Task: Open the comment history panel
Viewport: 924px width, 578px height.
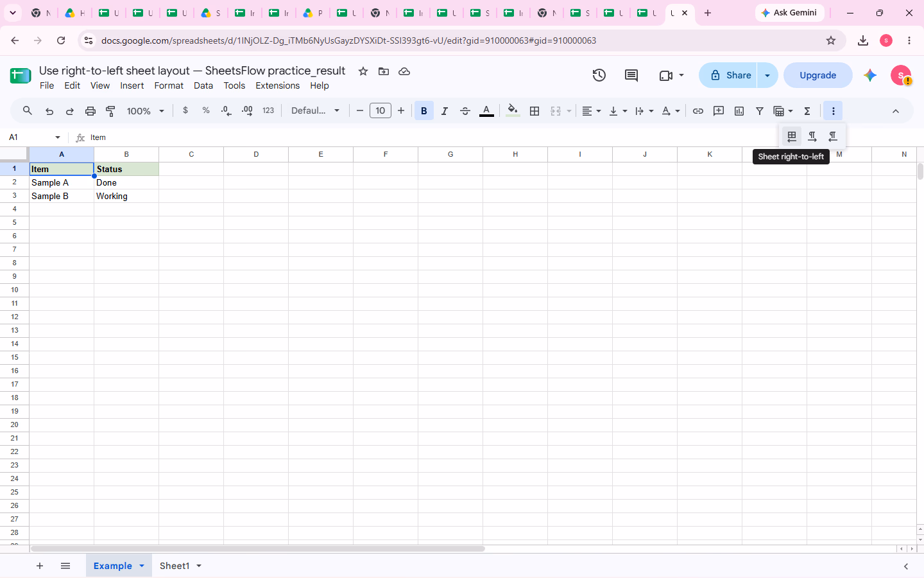Action: pyautogui.click(x=631, y=75)
